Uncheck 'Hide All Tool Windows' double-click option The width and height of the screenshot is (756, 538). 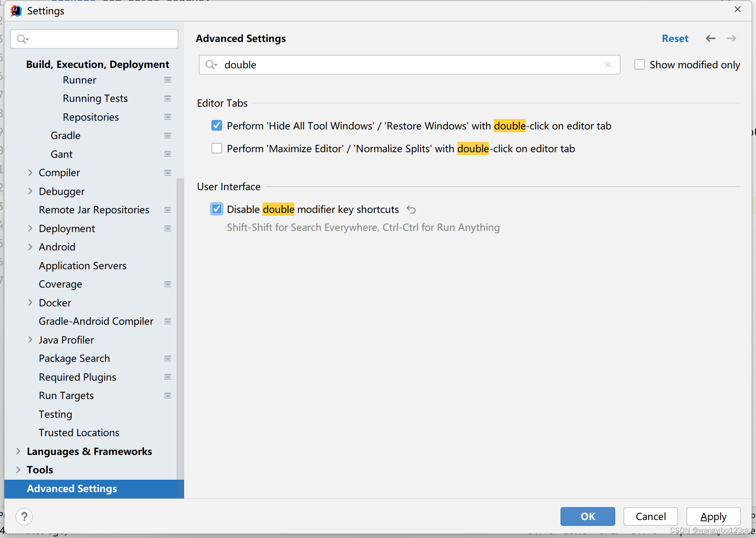pyautogui.click(x=217, y=126)
